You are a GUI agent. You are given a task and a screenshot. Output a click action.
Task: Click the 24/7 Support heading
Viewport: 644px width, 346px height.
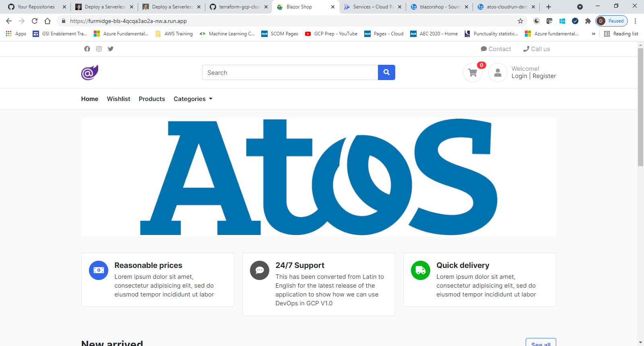click(x=300, y=265)
